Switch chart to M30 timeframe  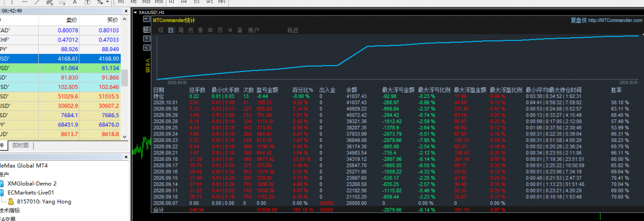tap(159, 2)
